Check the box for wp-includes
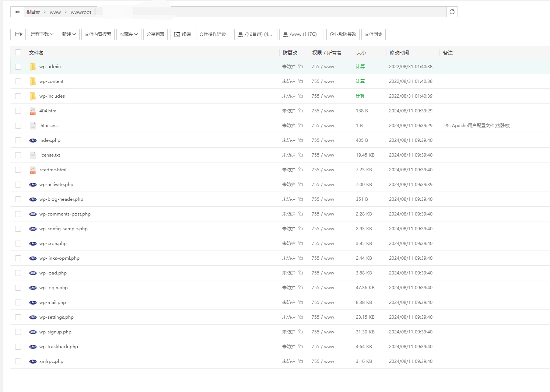 click(x=18, y=96)
